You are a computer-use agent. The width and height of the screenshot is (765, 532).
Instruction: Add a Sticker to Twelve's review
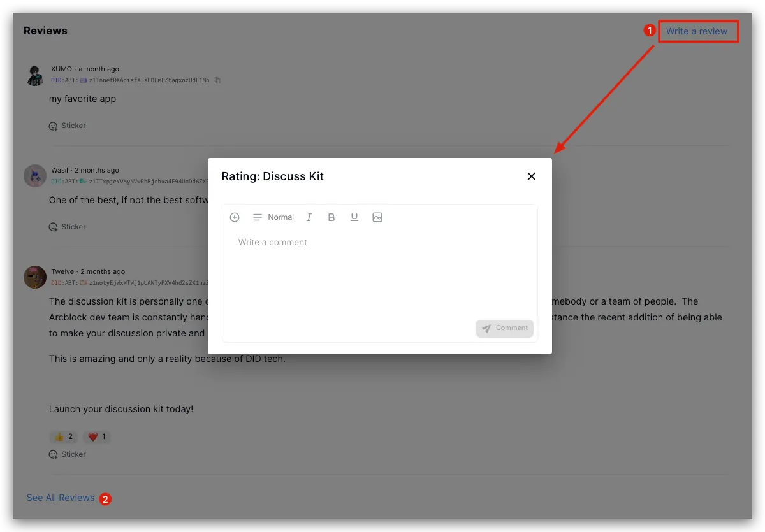coord(68,455)
